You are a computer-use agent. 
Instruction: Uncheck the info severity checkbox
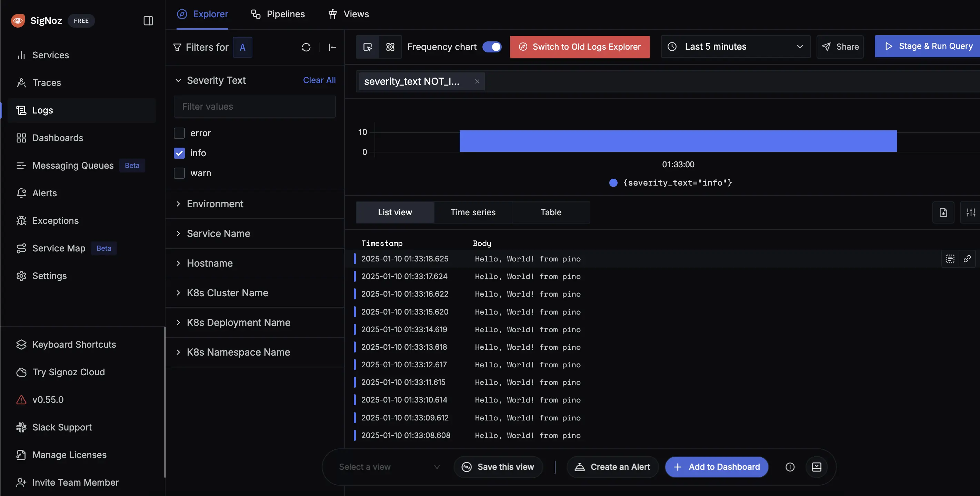(179, 153)
